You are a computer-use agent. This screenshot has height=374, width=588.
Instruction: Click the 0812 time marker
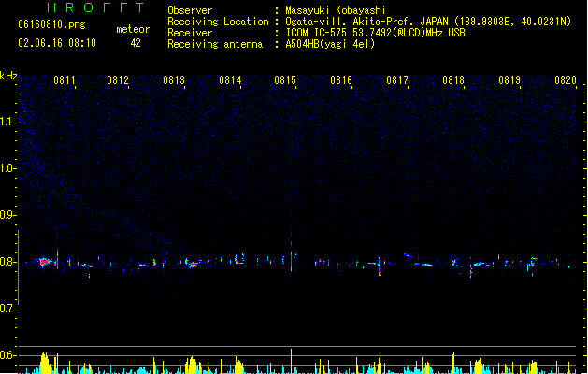pyautogui.click(x=118, y=80)
